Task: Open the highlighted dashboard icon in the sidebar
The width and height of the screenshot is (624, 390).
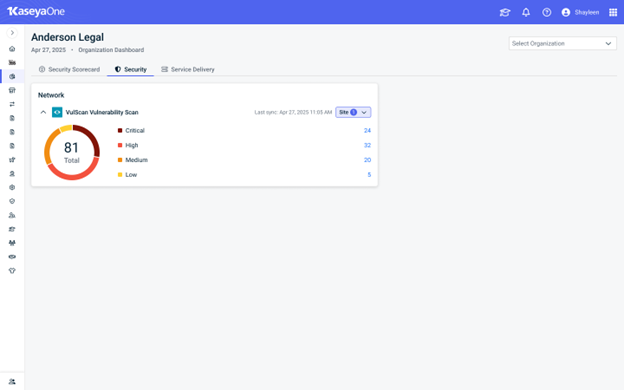Action: 12,76
